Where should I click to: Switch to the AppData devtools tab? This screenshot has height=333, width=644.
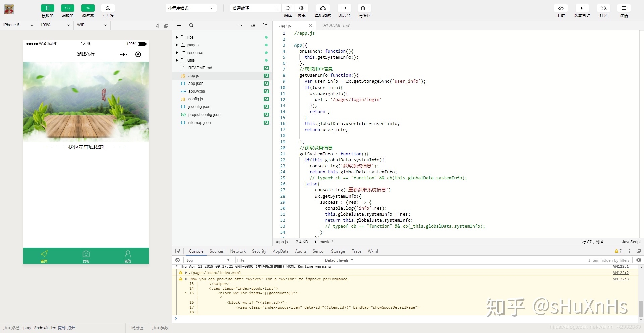click(280, 251)
